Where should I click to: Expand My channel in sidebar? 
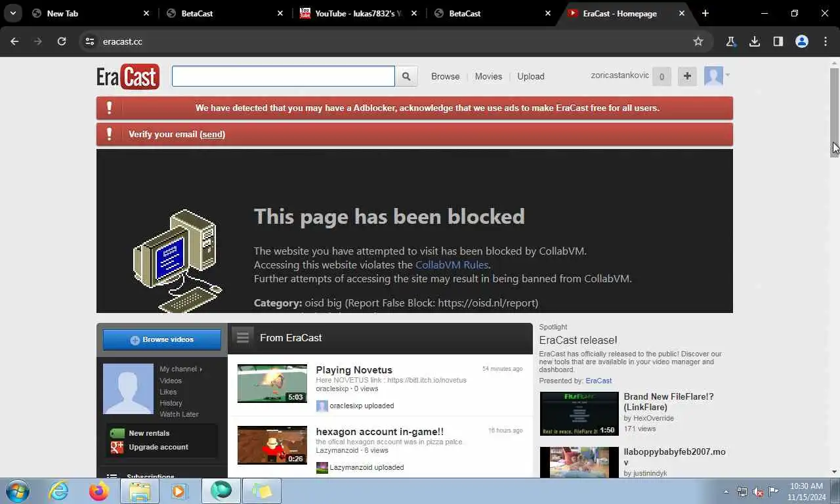[x=180, y=369]
